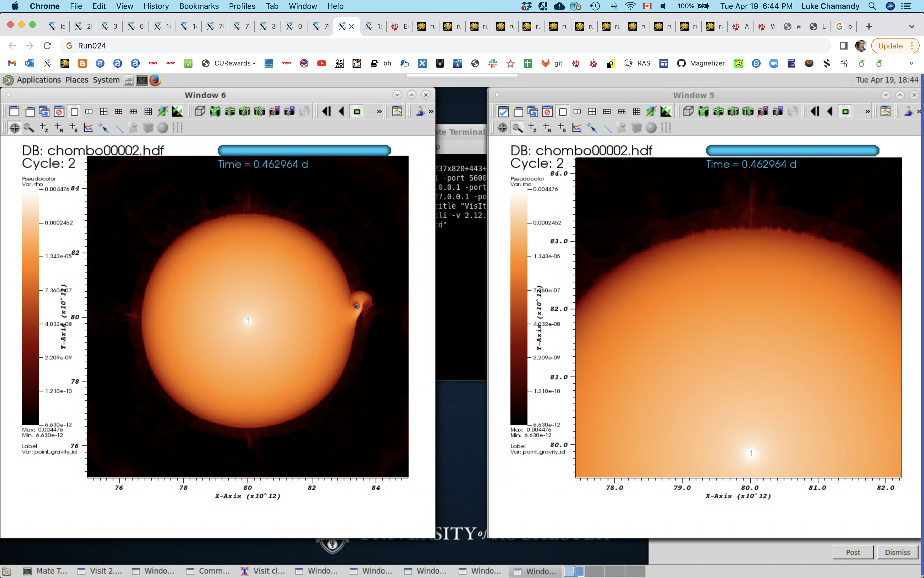Image resolution: width=924 pixels, height=578 pixels.
Task: Step back one frame in Window 6
Action: (326, 111)
